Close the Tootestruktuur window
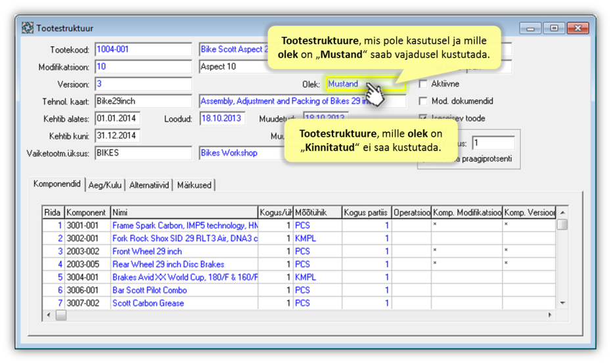The width and height of the screenshot is (611, 364). pos(578,28)
